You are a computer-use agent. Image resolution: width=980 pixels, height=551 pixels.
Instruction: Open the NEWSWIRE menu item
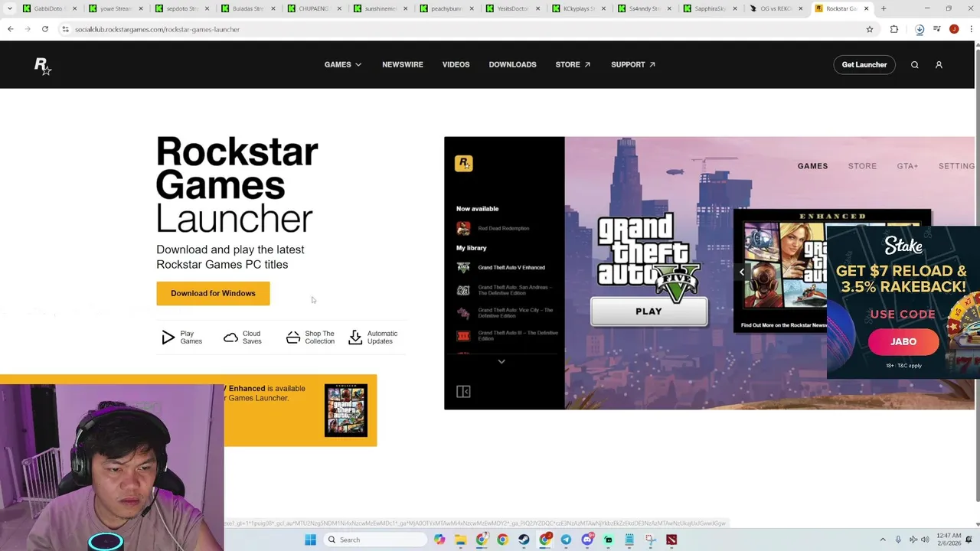click(403, 65)
